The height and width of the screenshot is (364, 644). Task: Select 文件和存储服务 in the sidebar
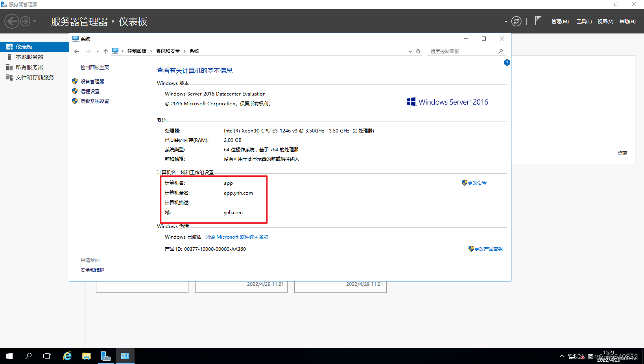[x=35, y=77]
